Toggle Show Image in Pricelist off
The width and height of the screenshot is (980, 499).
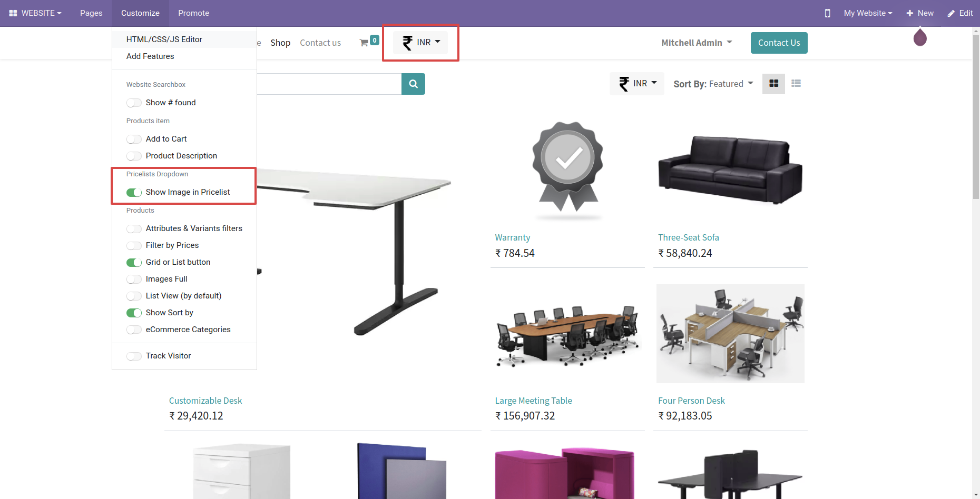coord(134,192)
